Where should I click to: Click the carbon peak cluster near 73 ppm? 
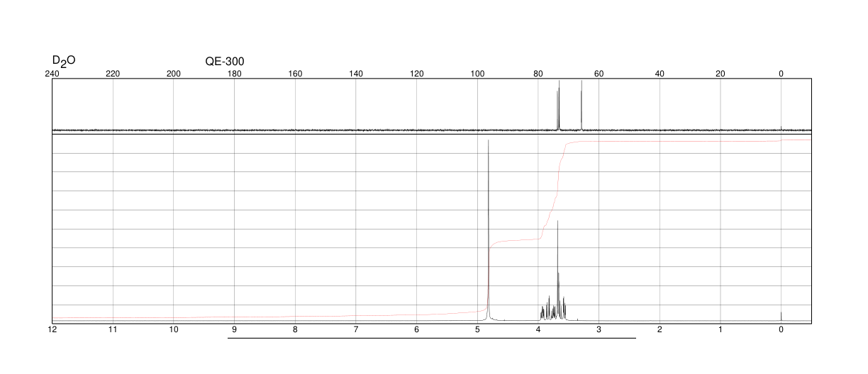[558, 105]
